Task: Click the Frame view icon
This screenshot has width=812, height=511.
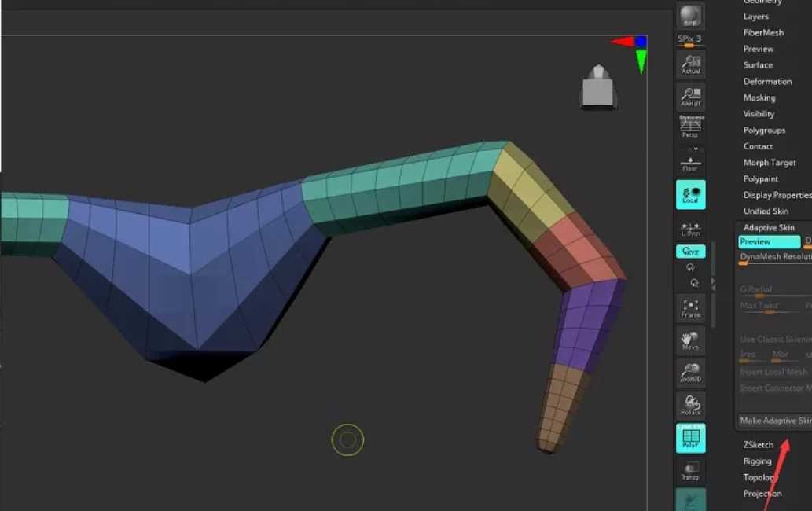Action: point(690,308)
